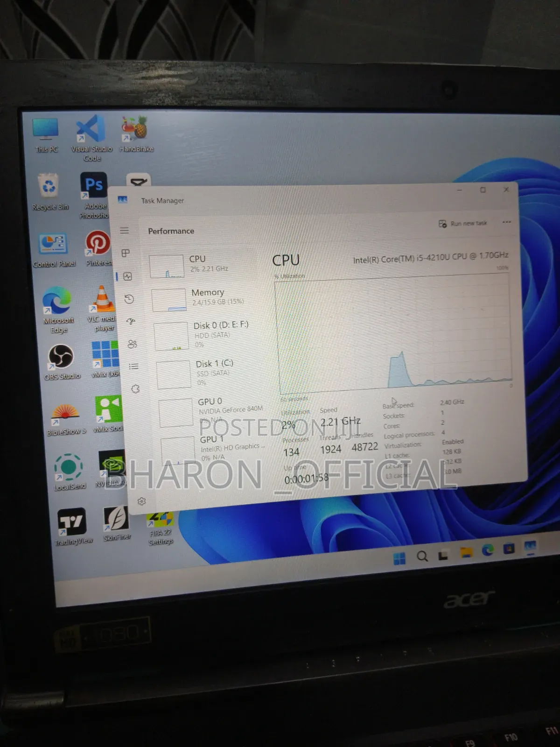This screenshot has width=560, height=747.
Task: Launch Adobe Photoshop shortcut
Action: pos(94,195)
